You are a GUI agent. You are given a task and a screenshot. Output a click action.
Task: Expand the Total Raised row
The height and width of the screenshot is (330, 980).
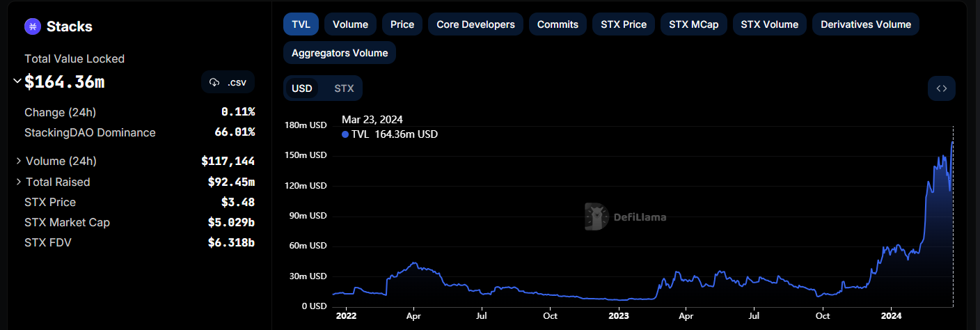tap(19, 182)
